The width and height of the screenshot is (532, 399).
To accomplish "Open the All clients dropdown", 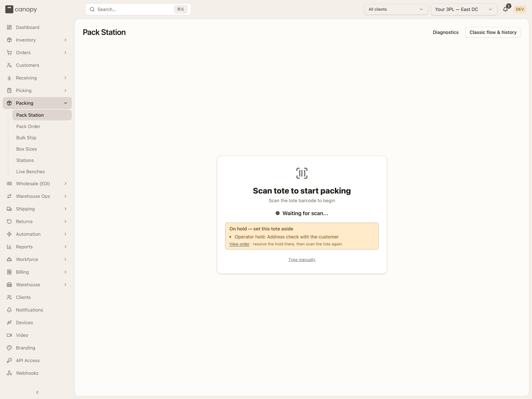I will (x=396, y=9).
